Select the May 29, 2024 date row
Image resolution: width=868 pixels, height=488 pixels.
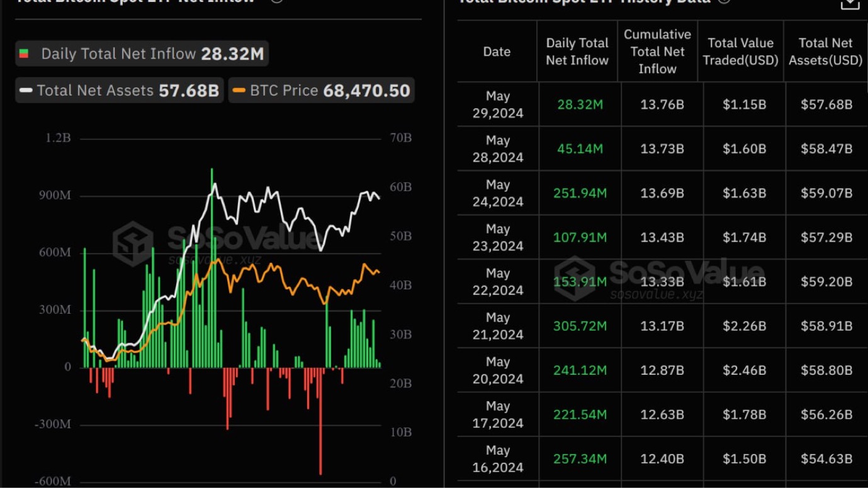497,104
